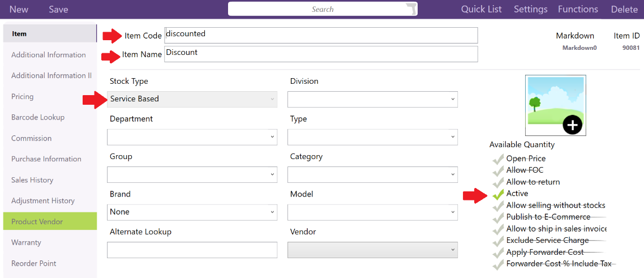Click the barcode scanner icon in search bar

point(411,9)
